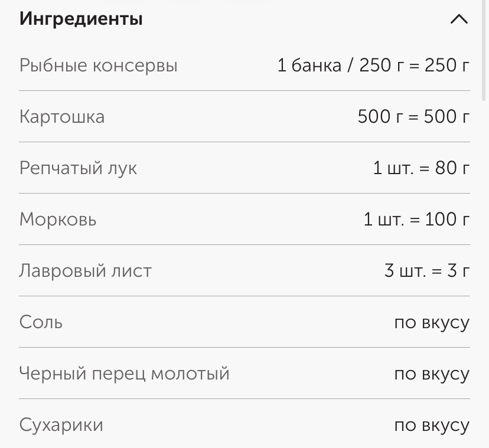Tap the divider line under Рыбные консервы

pyautogui.click(x=244, y=91)
